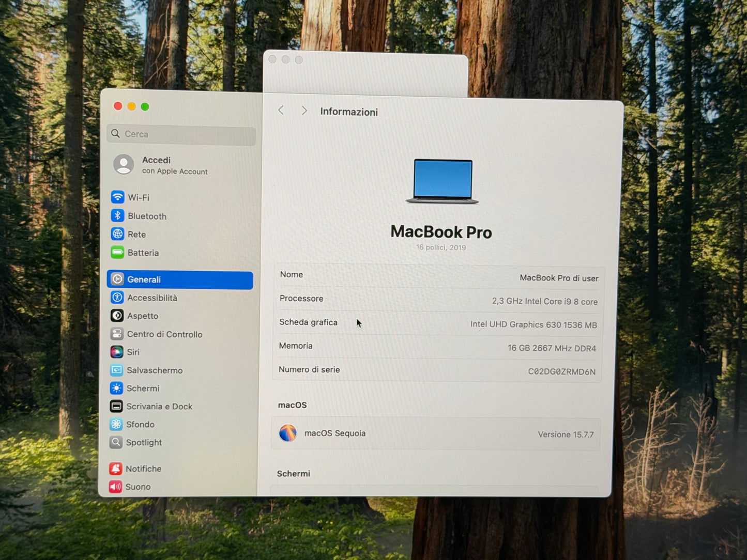The image size is (747, 560).
Task: Go back with the left chevron
Action: coord(281,110)
